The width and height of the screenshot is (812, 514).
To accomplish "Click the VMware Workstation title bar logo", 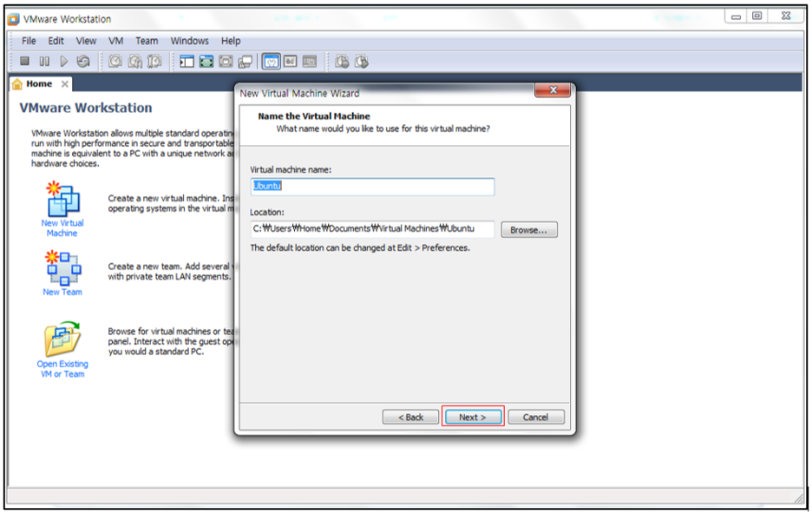I will pos(14,20).
